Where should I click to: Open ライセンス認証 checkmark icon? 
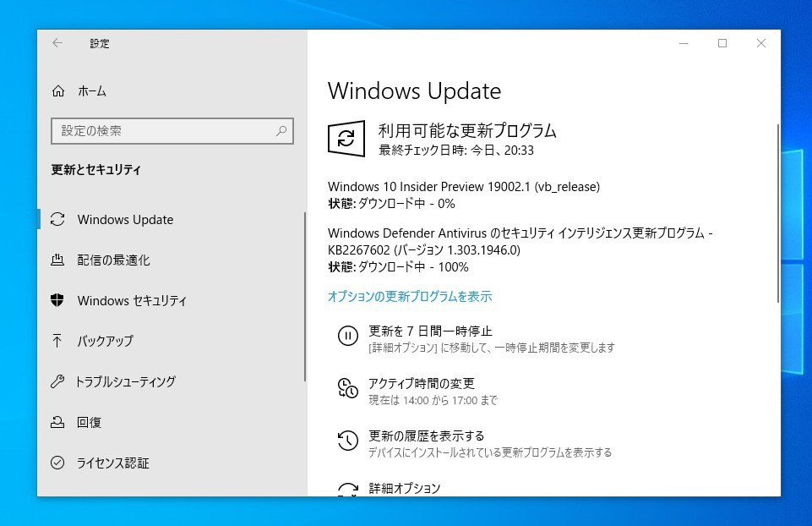pos(57,463)
